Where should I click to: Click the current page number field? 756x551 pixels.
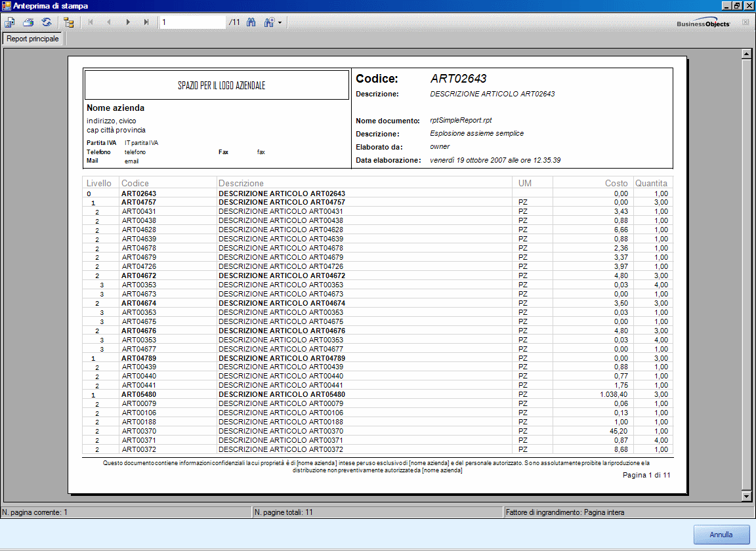click(x=193, y=22)
